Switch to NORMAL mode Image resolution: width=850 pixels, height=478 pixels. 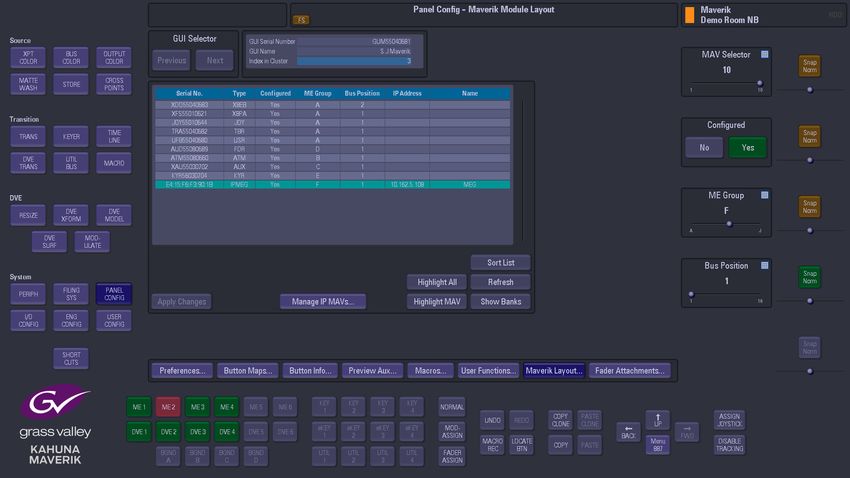[452, 407]
